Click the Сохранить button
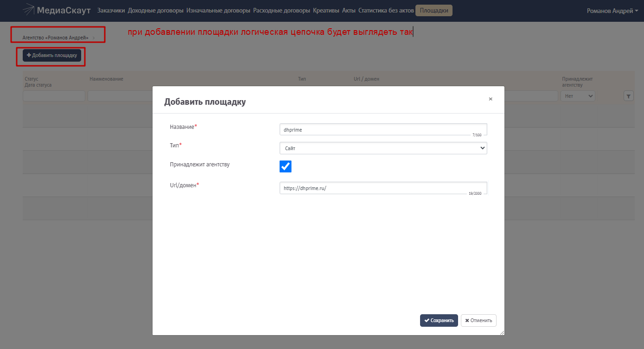The width and height of the screenshot is (644, 349). point(439,320)
